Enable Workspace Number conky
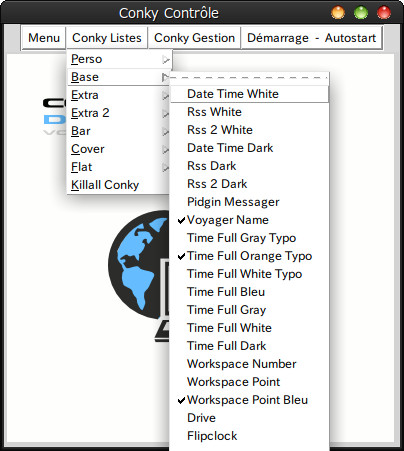The image size is (404, 451). pyautogui.click(x=249, y=364)
